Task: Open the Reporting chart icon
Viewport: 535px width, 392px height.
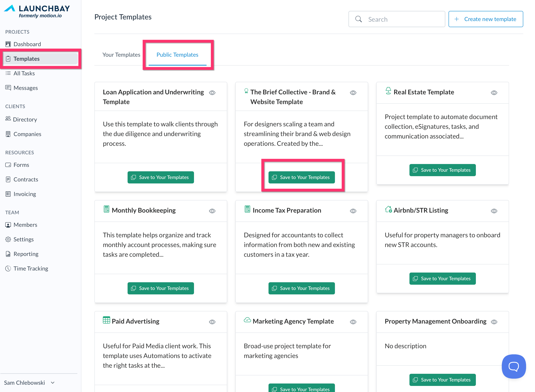Action: [8, 254]
